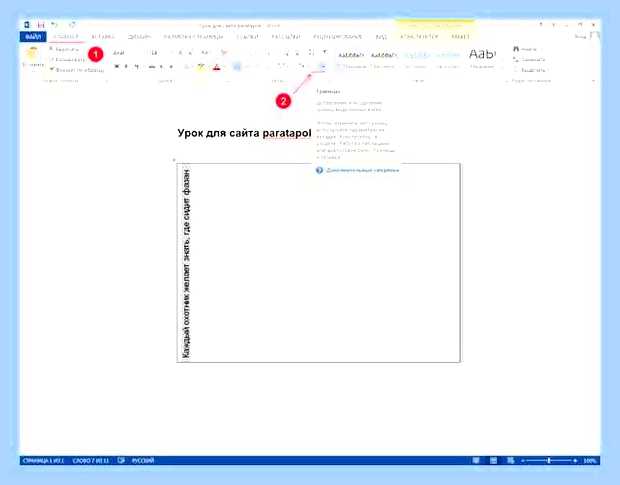Open the ФАЙЛ tab

pyautogui.click(x=33, y=37)
